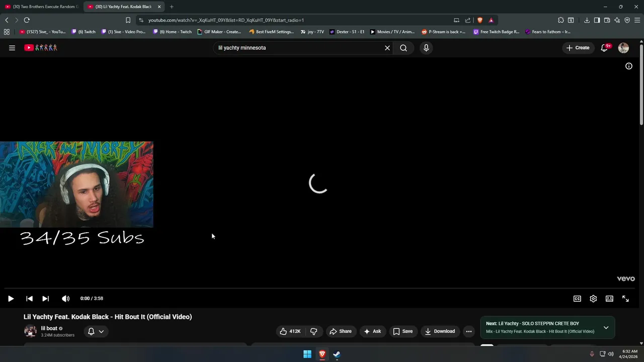644x362 pixels.
Task: Open Brave browser from the taskbar
Action: coord(322,354)
